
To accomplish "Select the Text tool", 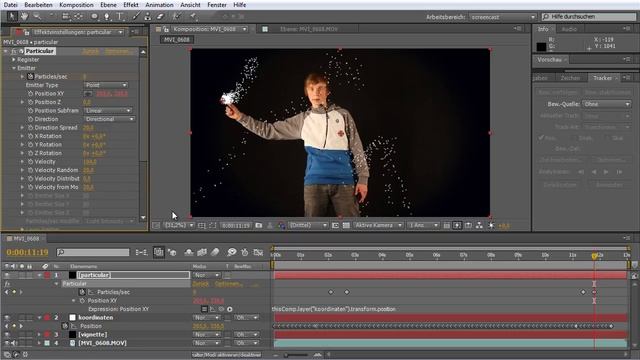I will (x=120, y=16).
